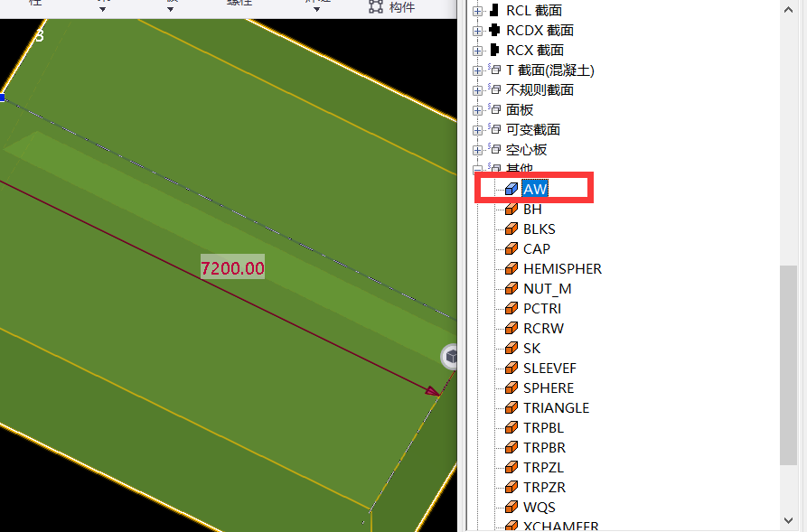Click the view cube icon in viewport

pyautogui.click(x=450, y=357)
